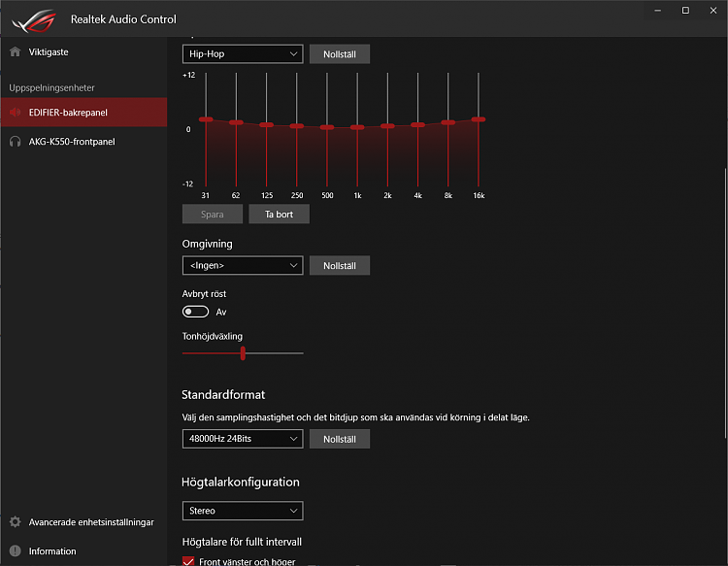The image size is (728, 566).
Task: Click the 250 Hz equalizer slider handle
Action: pyautogui.click(x=297, y=126)
